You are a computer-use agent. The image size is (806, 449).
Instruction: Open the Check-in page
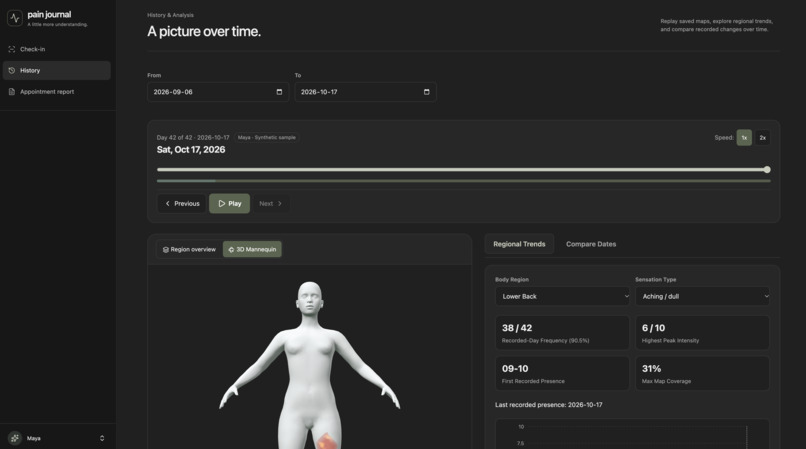point(57,49)
